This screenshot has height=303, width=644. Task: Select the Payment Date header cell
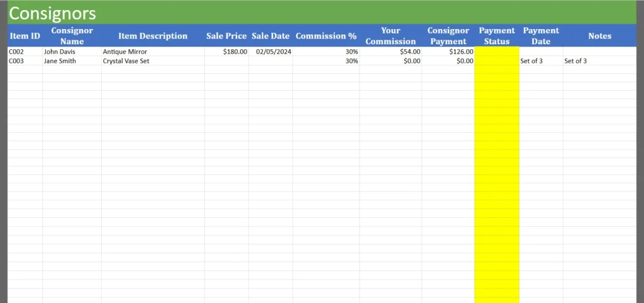pos(541,36)
